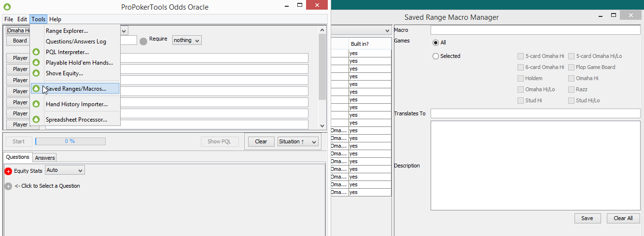Check the Flop Game Board checkbox
Viewport: 644px width, 236px height.
[571, 67]
